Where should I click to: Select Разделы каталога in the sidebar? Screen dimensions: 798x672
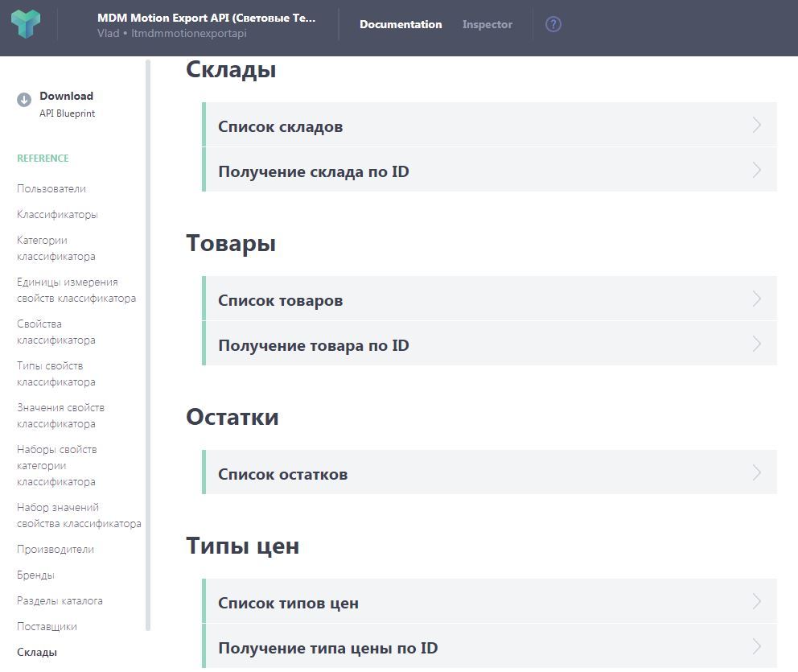coord(59,600)
